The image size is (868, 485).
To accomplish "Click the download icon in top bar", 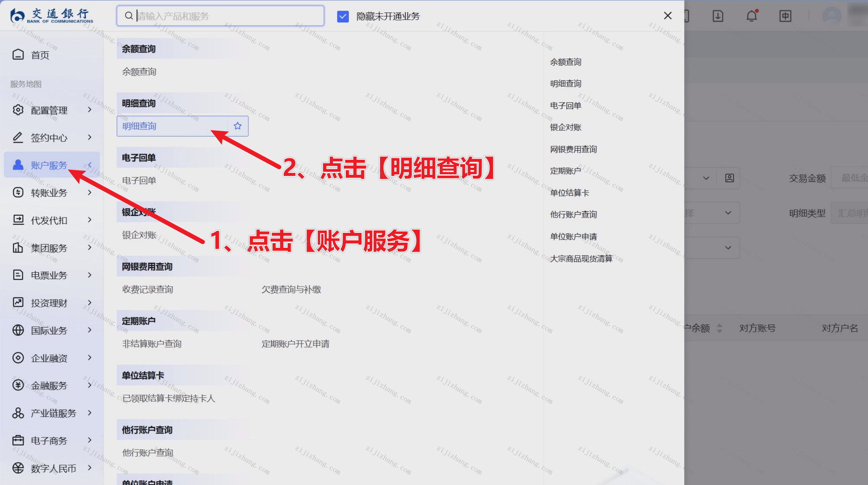I will tap(718, 16).
